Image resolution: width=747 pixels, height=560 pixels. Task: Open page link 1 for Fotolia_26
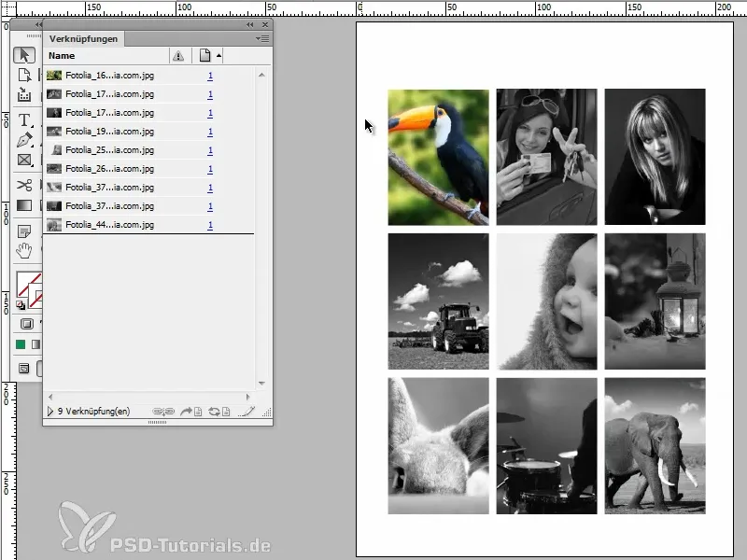pyautogui.click(x=210, y=169)
